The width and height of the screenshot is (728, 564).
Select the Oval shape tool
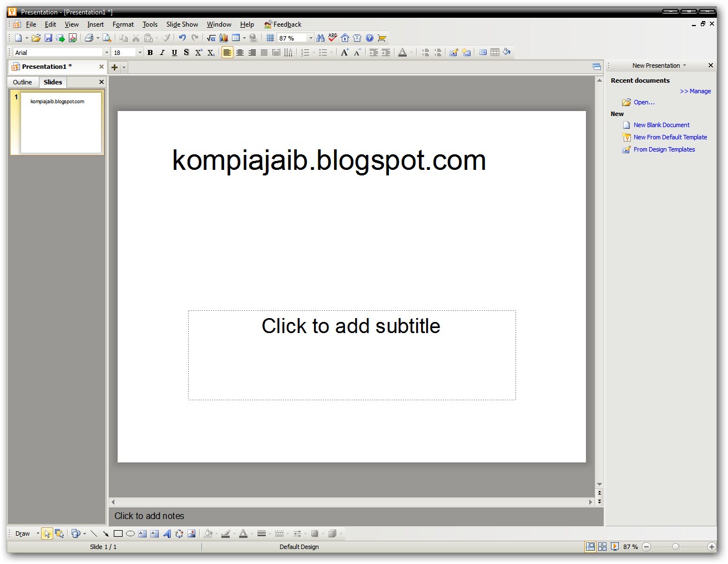[130, 533]
